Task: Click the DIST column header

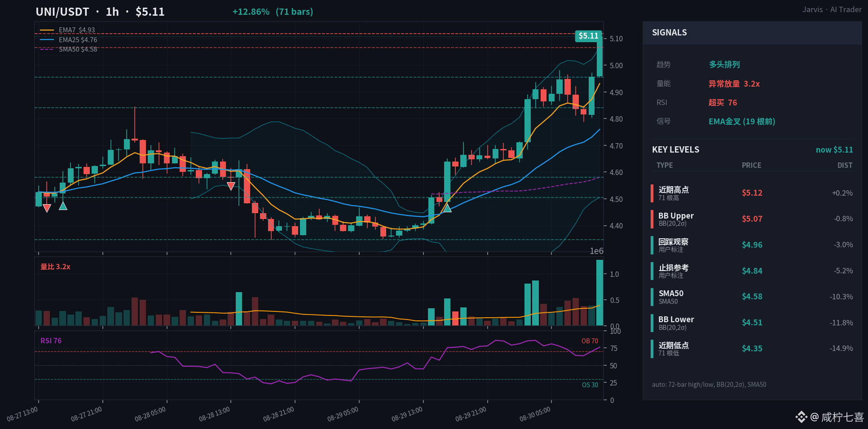Action: [845, 166]
